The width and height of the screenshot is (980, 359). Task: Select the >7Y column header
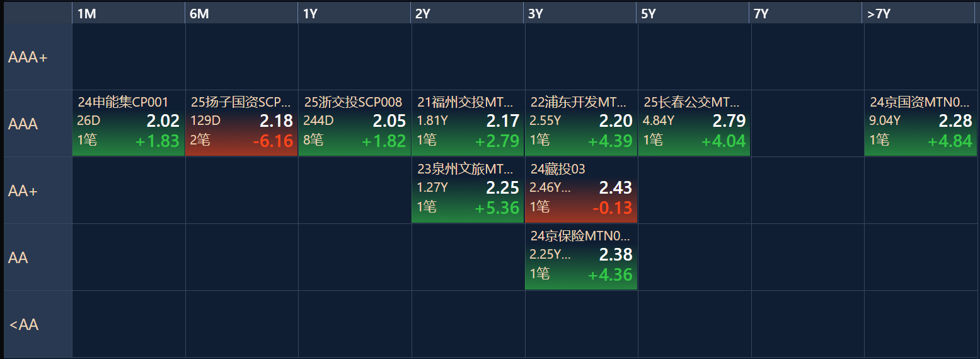coord(919,14)
